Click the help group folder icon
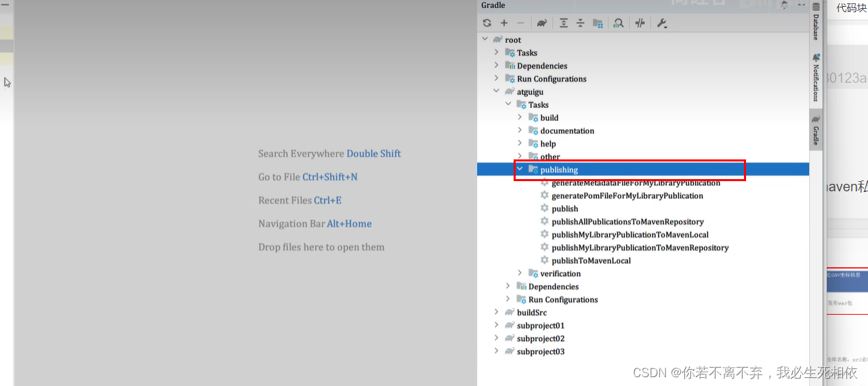This screenshot has height=386, width=868. click(533, 143)
